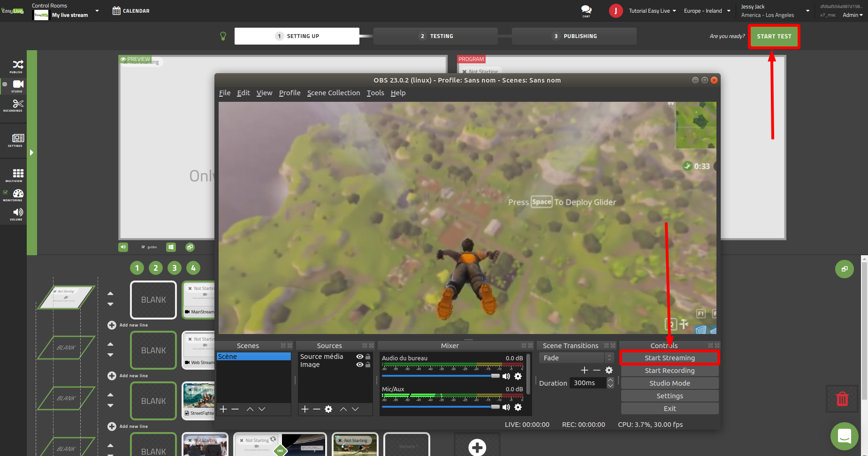Click the Audio du bureau volume slider
Screen dimensions: 868x456
point(441,376)
